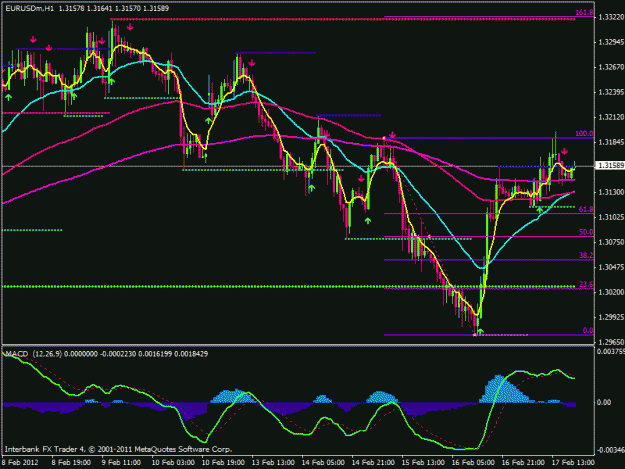Select the 50.0 Fibonacci level label

tap(586, 232)
